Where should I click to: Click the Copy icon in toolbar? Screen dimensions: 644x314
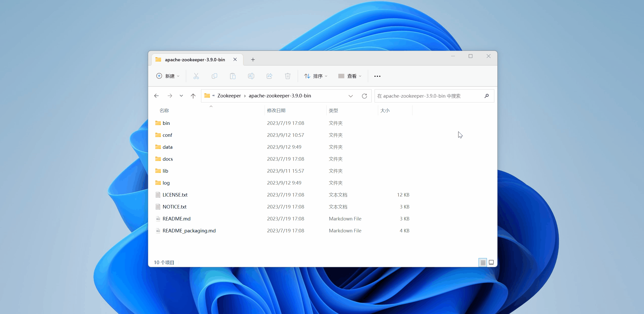[x=214, y=76]
